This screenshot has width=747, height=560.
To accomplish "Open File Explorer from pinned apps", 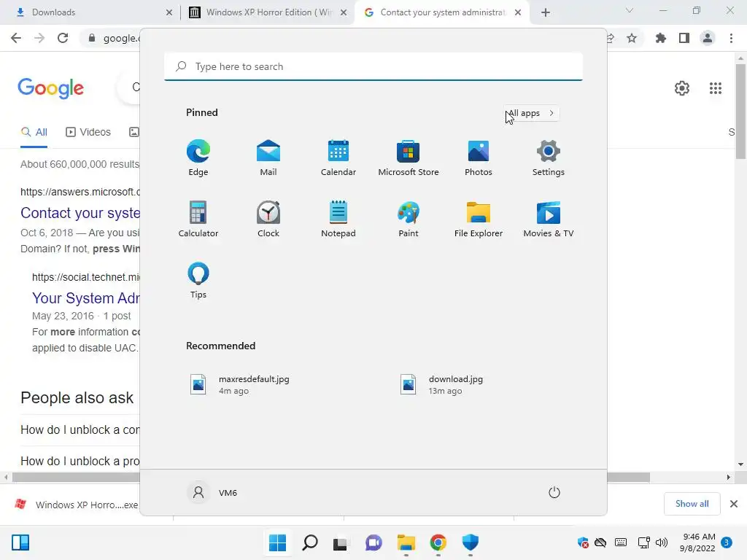I will [x=479, y=219].
